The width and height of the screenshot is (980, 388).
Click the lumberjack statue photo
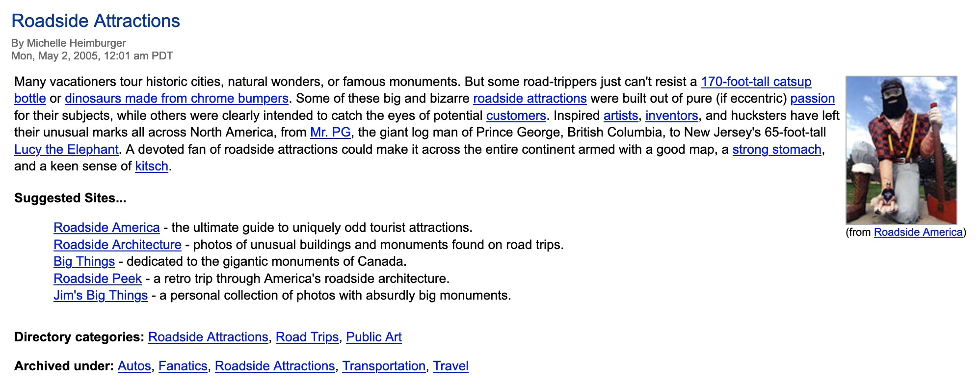coord(901,150)
